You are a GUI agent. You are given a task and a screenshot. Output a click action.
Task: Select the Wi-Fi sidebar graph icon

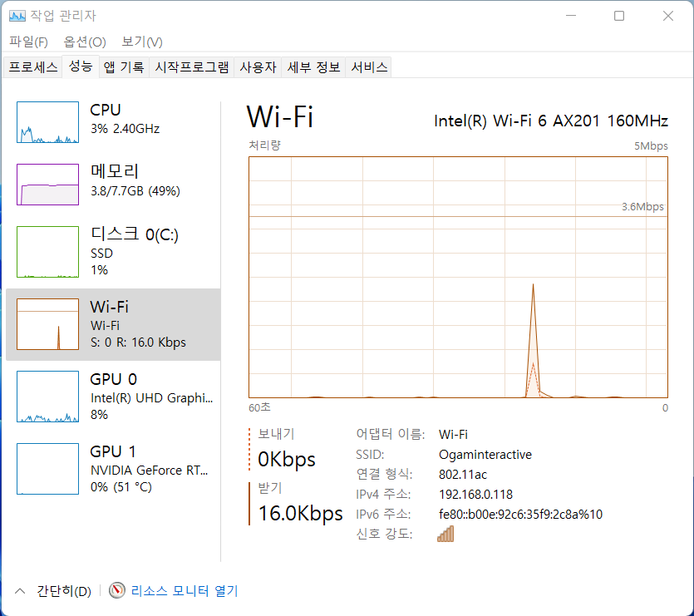(x=47, y=325)
